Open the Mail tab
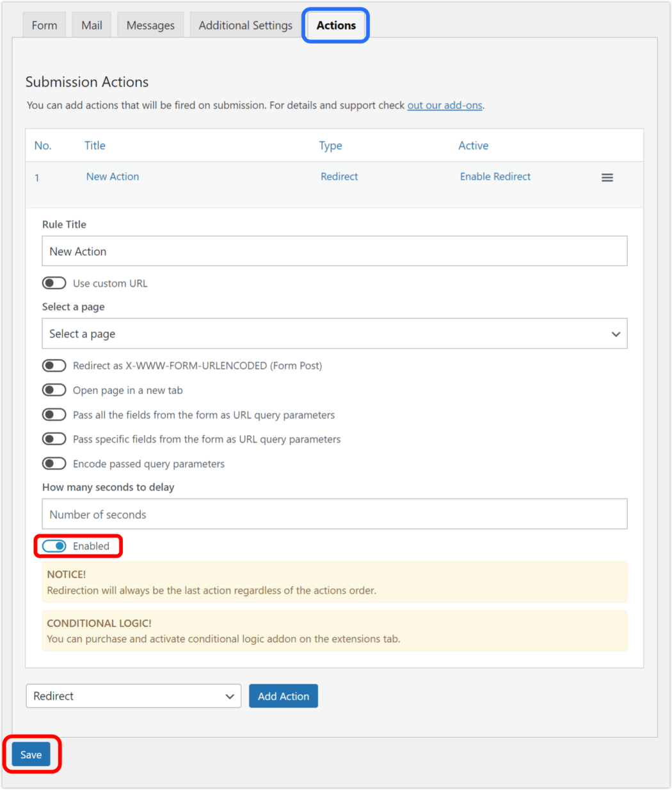The width and height of the screenshot is (672, 790). 91,24
